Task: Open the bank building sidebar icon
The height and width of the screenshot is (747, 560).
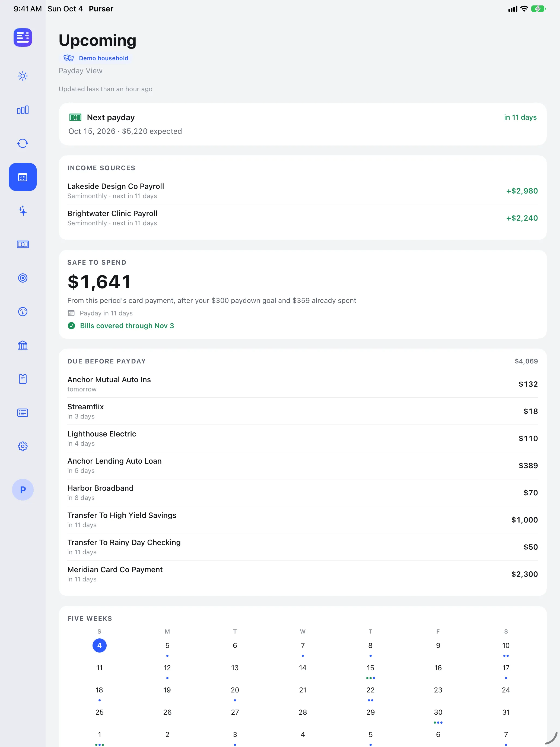Action: click(23, 345)
